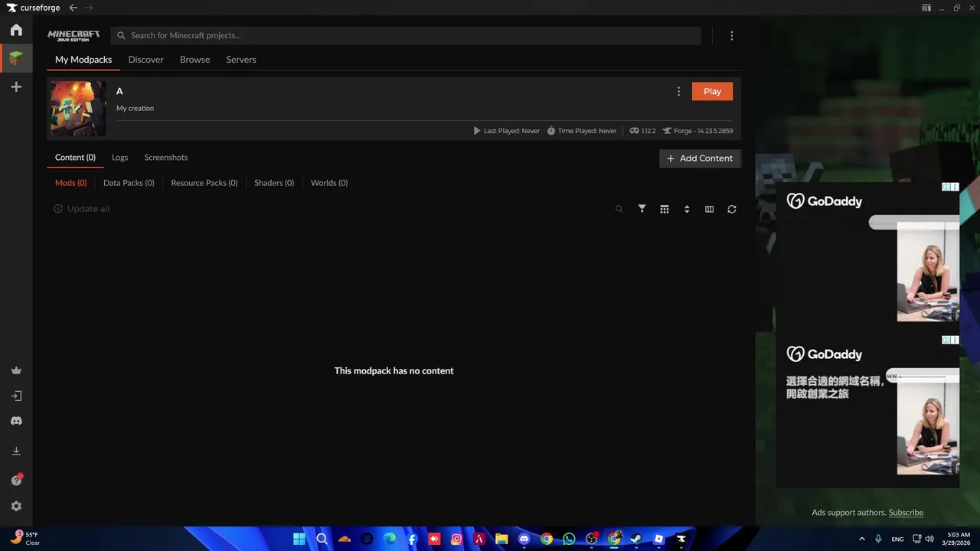Select the Minecraft game icon in sidebar
Screen dimensions: 980x551
(x=16, y=58)
